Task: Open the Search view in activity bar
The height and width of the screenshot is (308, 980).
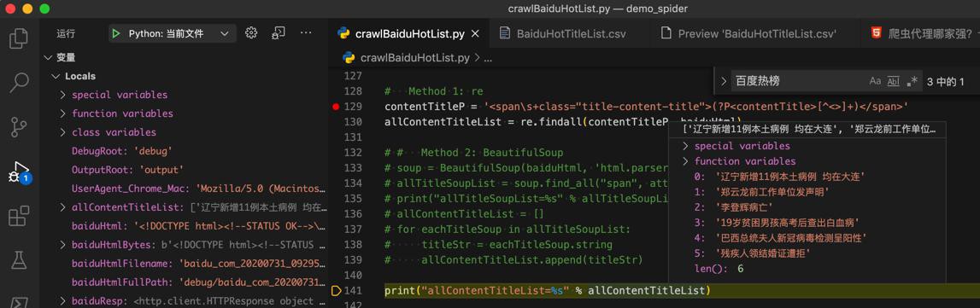Action: pyautogui.click(x=19, y=82)
